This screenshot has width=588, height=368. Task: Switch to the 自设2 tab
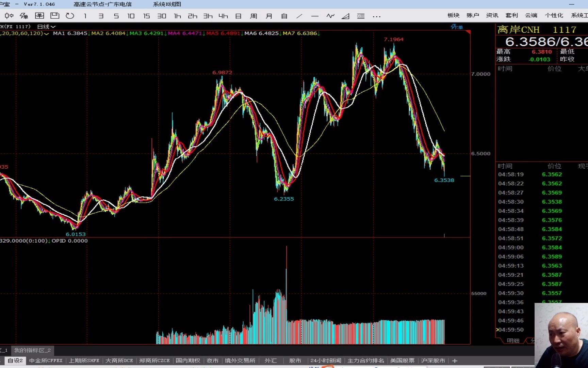[x=15, y=361]
